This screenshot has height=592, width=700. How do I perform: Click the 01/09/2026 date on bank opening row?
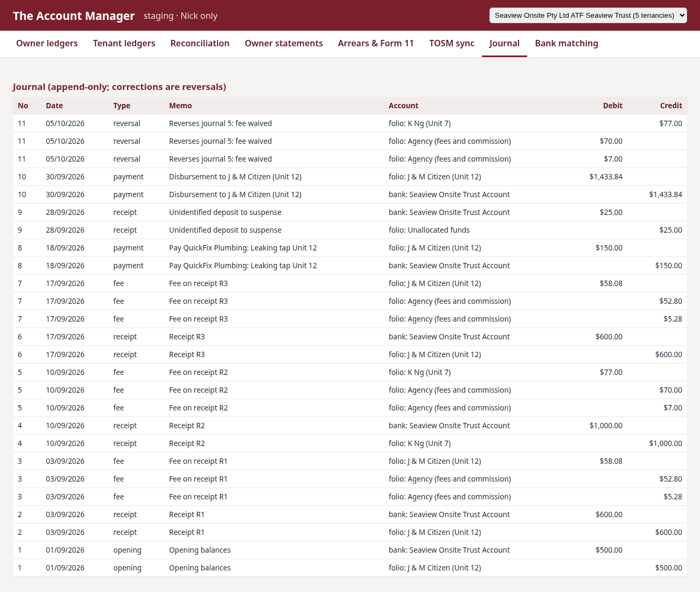coord(65,550)
